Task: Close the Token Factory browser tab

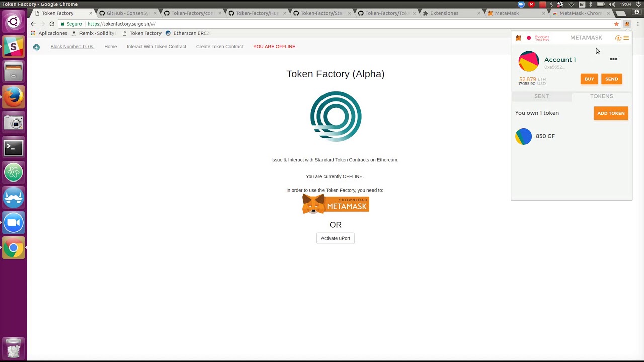Action: (91, 13)
